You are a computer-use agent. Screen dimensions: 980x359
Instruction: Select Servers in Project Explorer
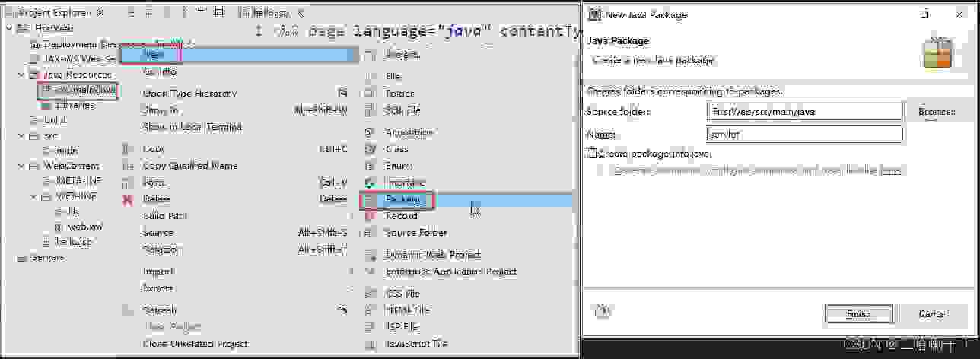tap(41, 257)
